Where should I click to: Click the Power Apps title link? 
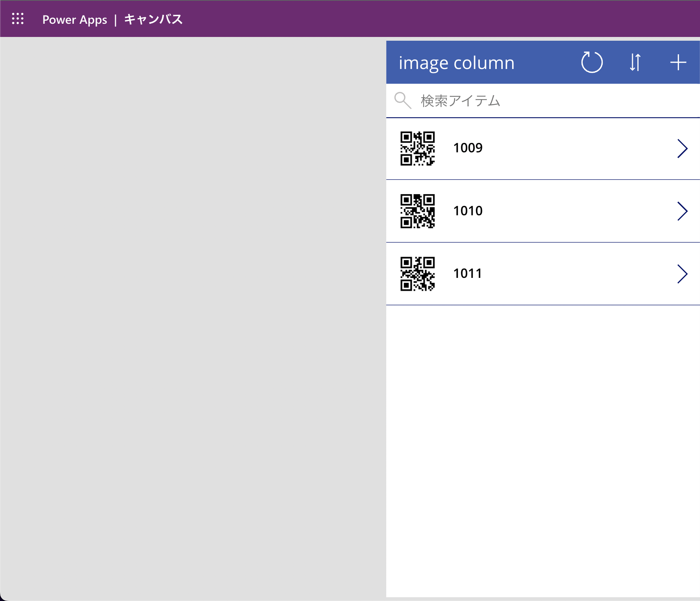click(75, 20)
